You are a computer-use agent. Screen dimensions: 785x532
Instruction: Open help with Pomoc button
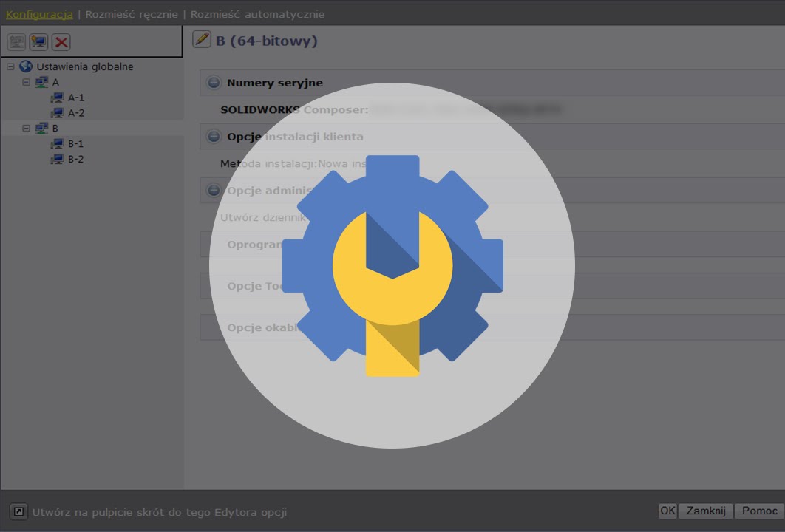[759, 511]
